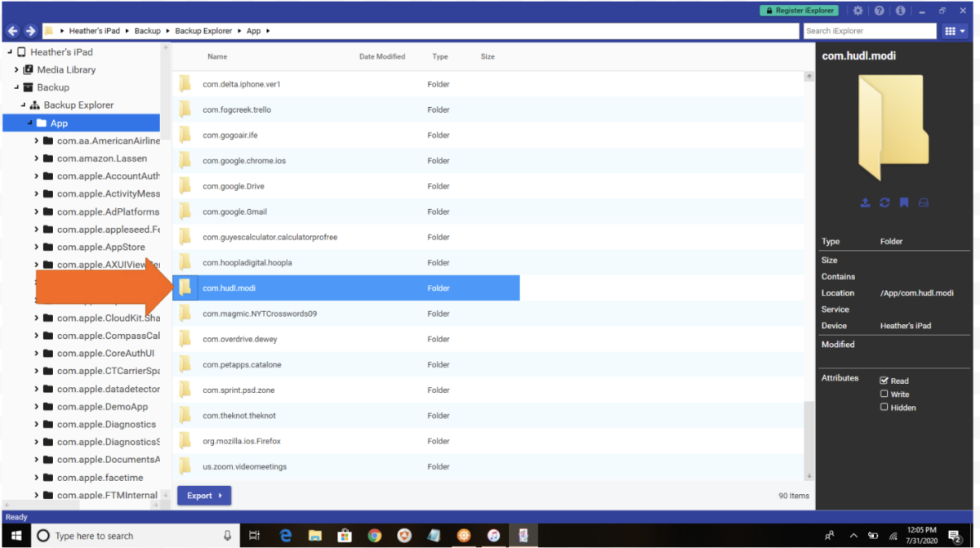980x548 pixels.
Task: Click the Register iExplorer button
Action: click(x=799, y=10)
